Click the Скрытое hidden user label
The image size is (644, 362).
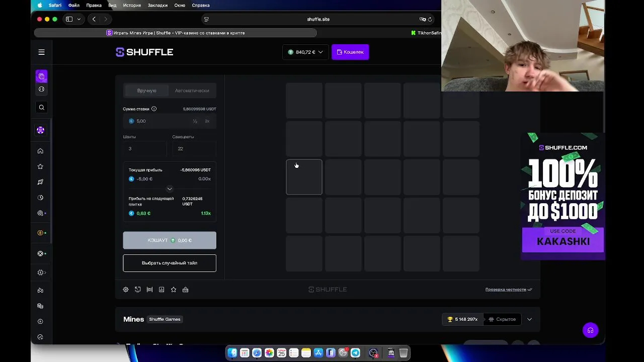[502, 319]
